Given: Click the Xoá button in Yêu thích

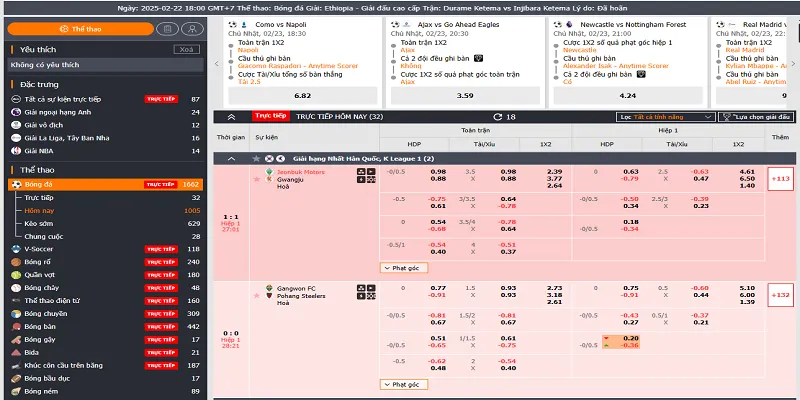Looking at the screenshot, I should [185, 48].
